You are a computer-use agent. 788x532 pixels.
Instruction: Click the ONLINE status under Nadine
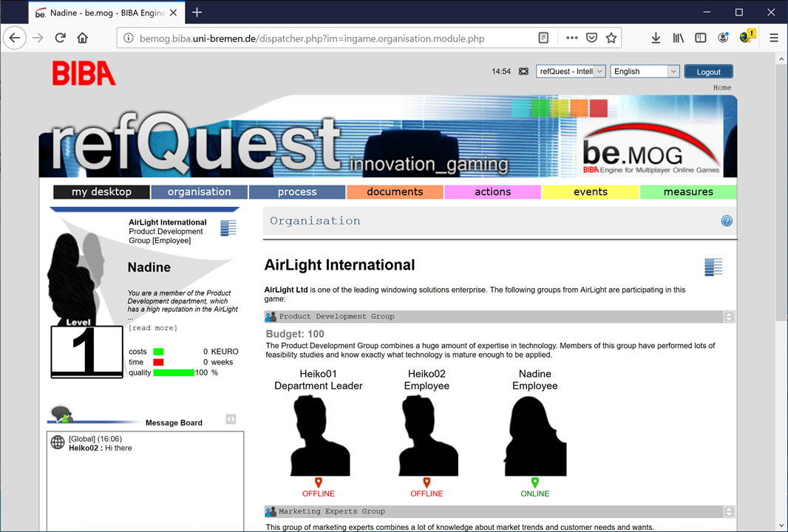point(534,494)
